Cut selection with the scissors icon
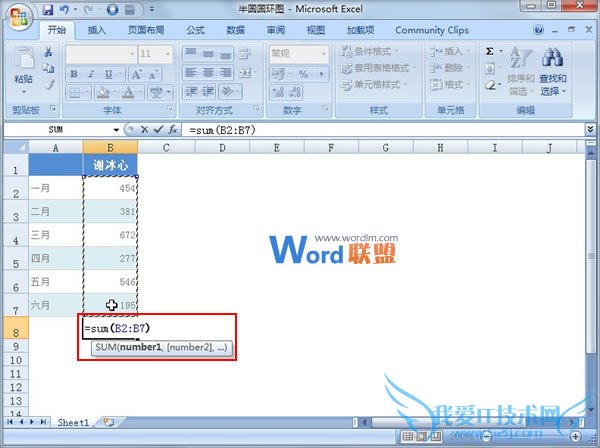The width and height of the screenshot is (600, 448). (x=48, y=52)
